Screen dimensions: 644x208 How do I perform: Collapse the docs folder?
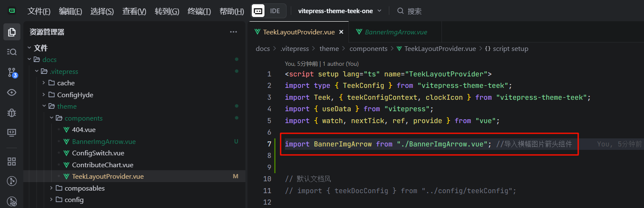[x=49, y=60]
